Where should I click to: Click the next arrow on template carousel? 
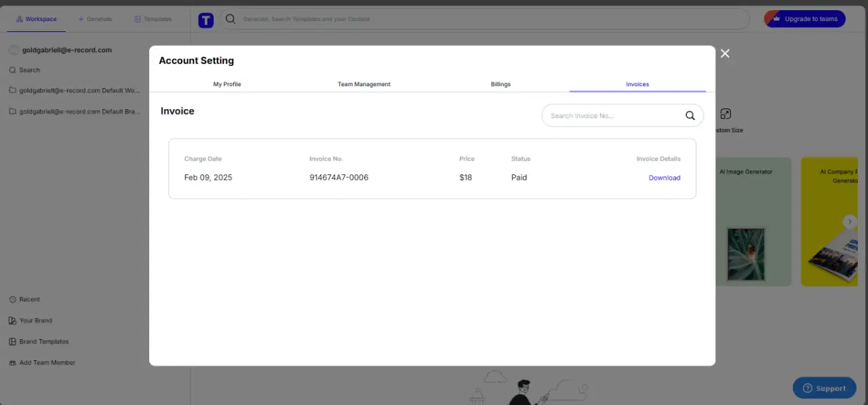tap(850, 222)
